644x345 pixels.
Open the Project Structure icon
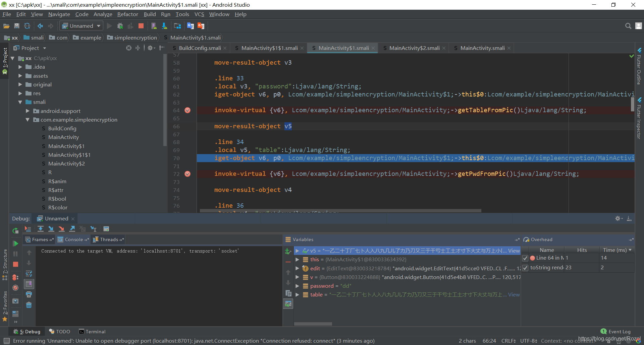177,26
